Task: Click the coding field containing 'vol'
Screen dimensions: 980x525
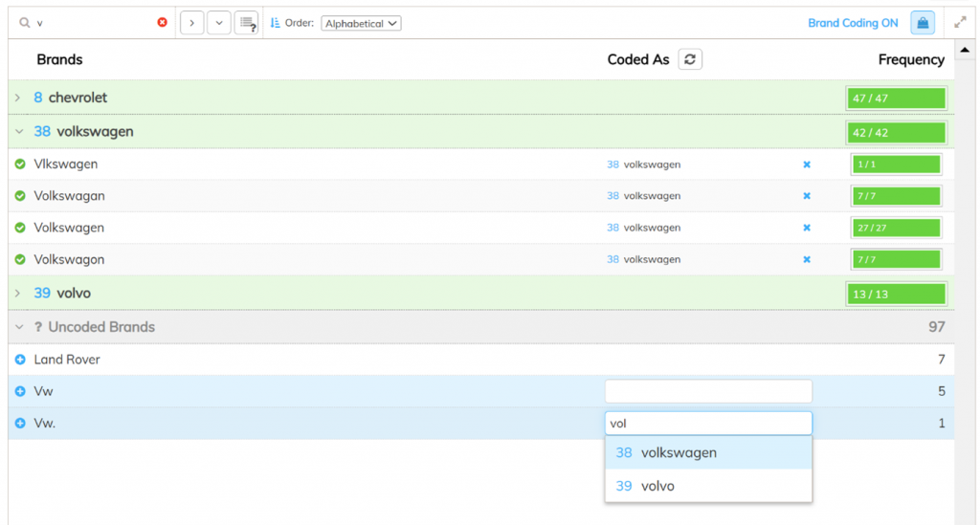Action: pos(708,424)
